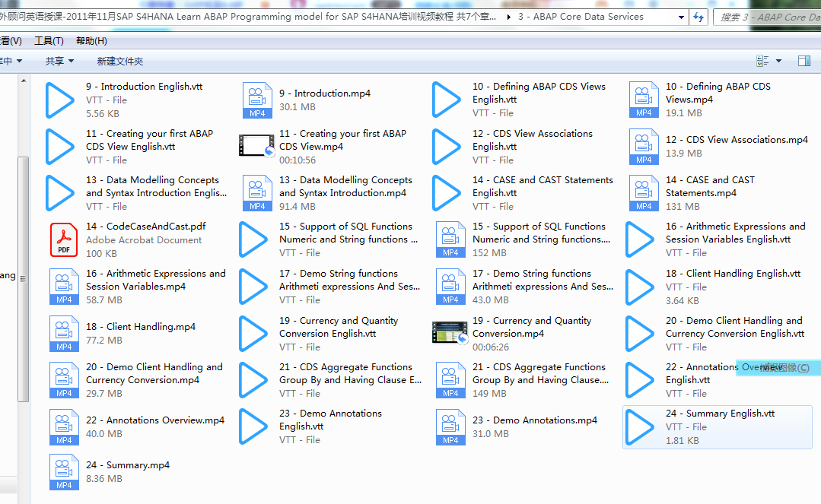The width and height of the screenshot is (821, 504).
Task: Toggle the preview pane button
Action: coord(804,62)
